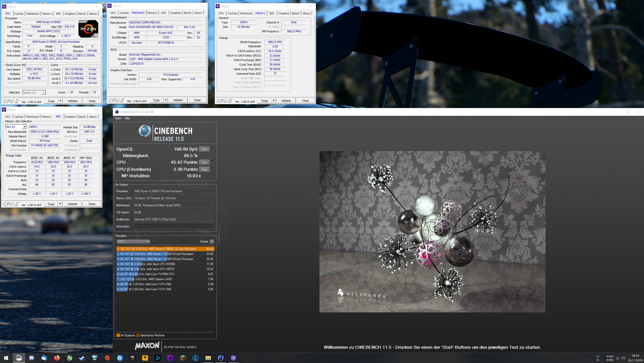644x363 pixels.
Task: Open Firefox from the taskbar
Action: click(57, 358)
